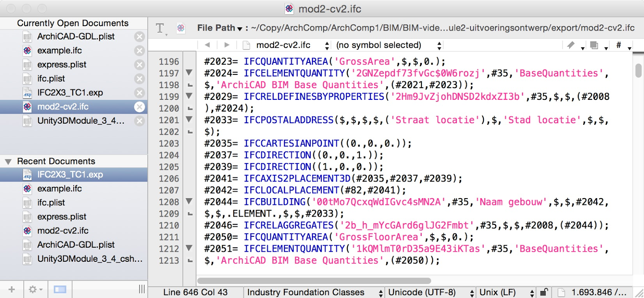This screenshot has height=298, width=644.
Task: Select example.ifc in open documents
Action: coord(60,51)
